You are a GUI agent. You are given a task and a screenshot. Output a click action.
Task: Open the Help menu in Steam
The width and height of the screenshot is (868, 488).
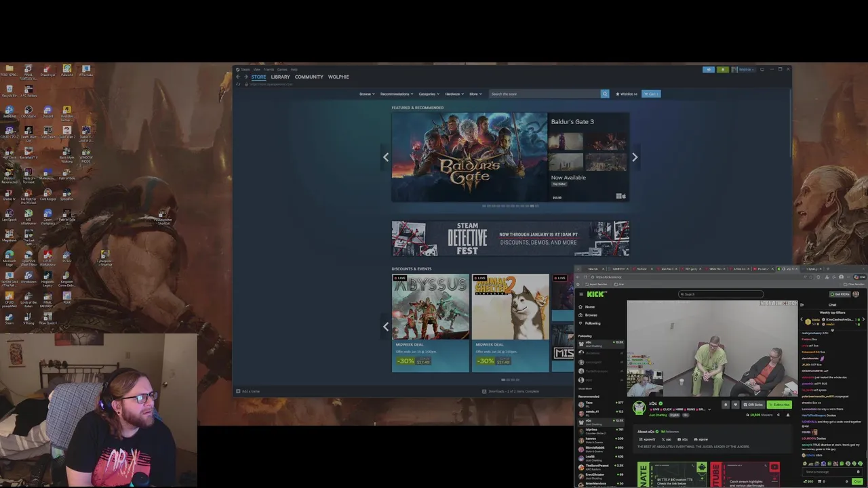tap(294, 69)
